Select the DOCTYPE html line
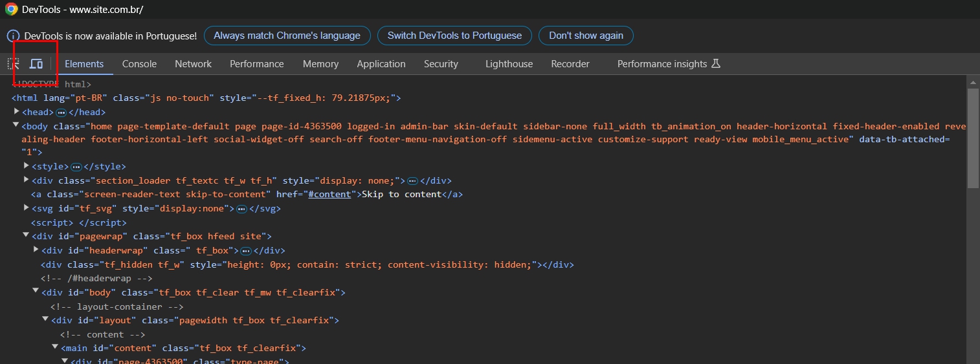The height and width of the screenshot is (364, 980). tap(52, 84)
